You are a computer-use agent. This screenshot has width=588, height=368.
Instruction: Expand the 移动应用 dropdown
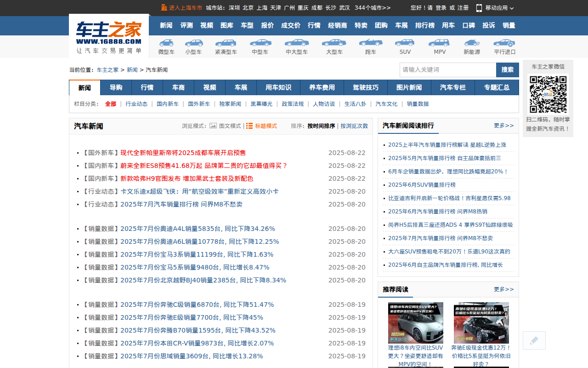click(x=512, y=8)
